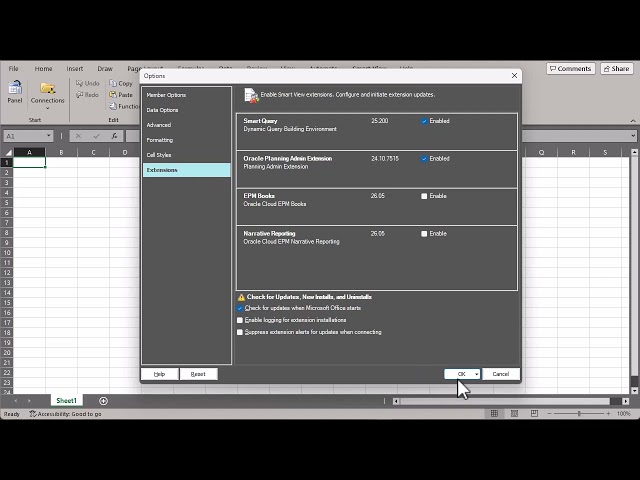640x480 pixels.
Task: Click the Copy icon in the ribbon
Action: (113, 83)
